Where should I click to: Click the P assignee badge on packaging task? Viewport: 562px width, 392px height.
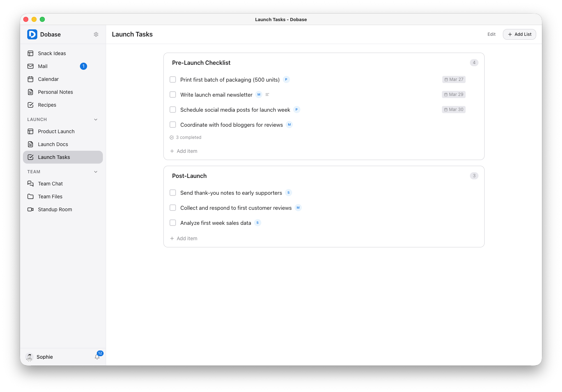[x=286, y=79]
